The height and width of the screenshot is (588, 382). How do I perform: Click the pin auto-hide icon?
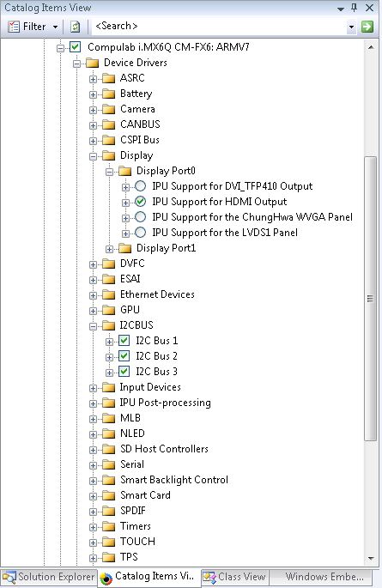pyautogui.click(x=355, y=8)
